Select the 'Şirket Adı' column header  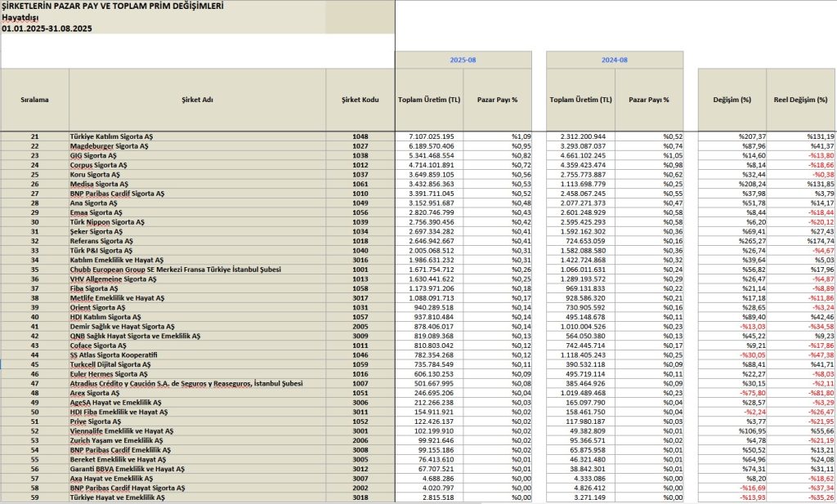(x=197, y=100)
